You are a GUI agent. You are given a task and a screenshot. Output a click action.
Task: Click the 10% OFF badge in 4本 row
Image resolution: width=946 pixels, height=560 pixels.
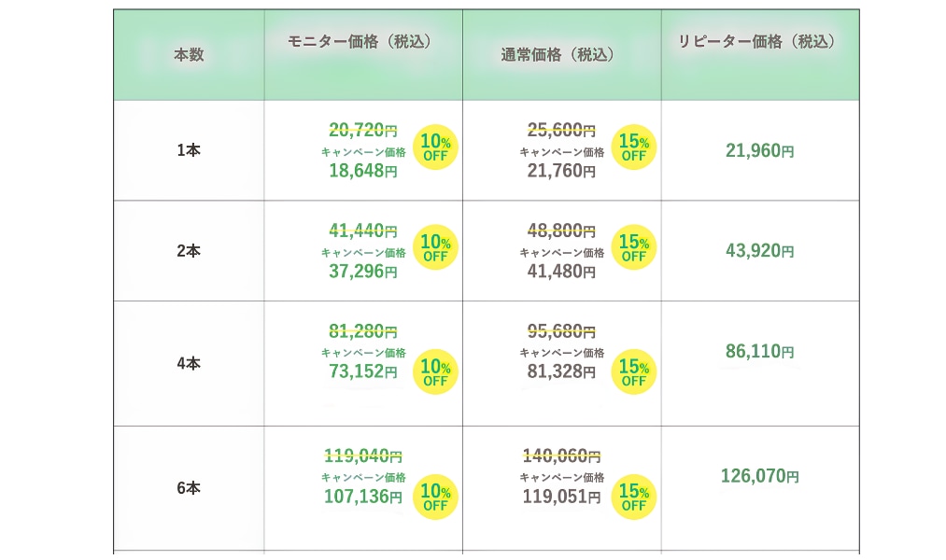click(x=435, y=371)
